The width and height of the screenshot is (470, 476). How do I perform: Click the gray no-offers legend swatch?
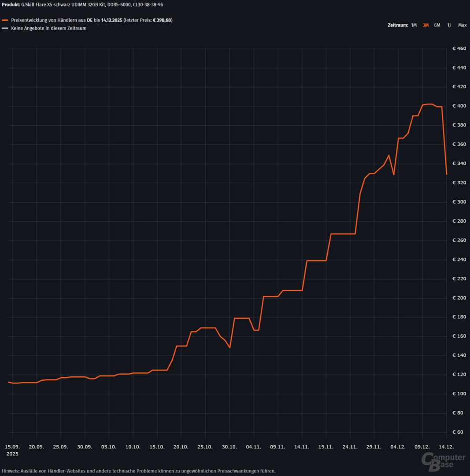pos(5,28)
